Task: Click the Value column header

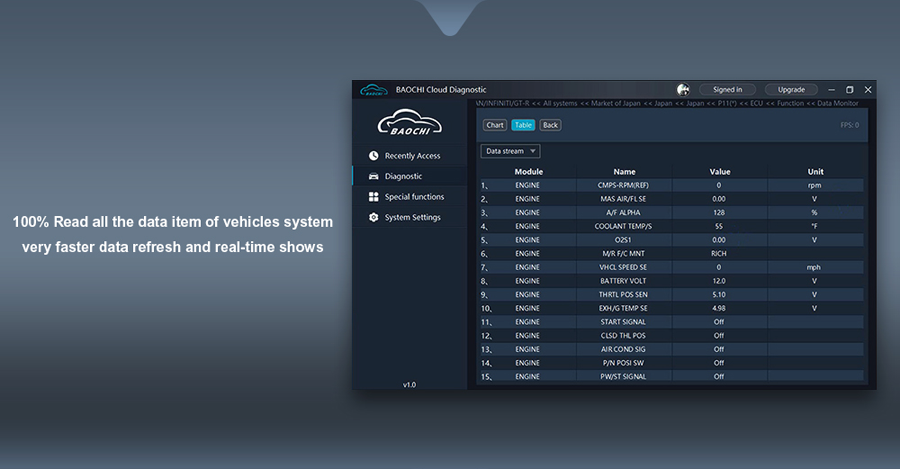Action: [720, 172]
